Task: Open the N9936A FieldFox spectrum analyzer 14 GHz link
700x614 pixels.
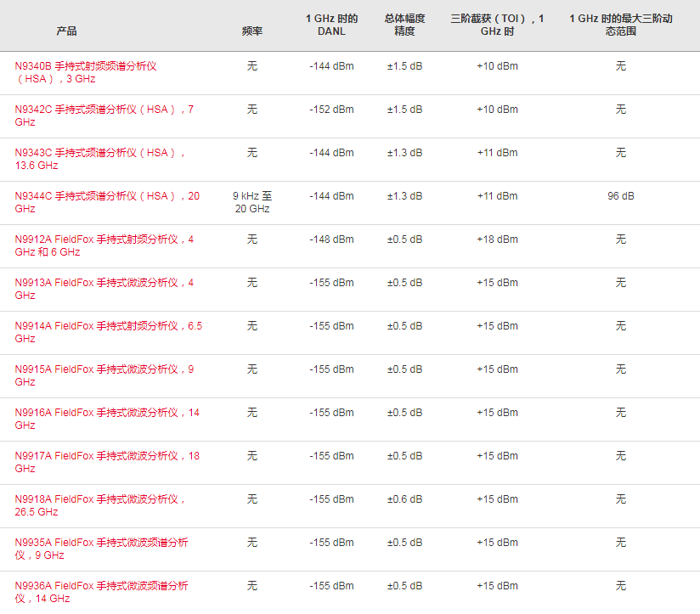Action: 101,592
